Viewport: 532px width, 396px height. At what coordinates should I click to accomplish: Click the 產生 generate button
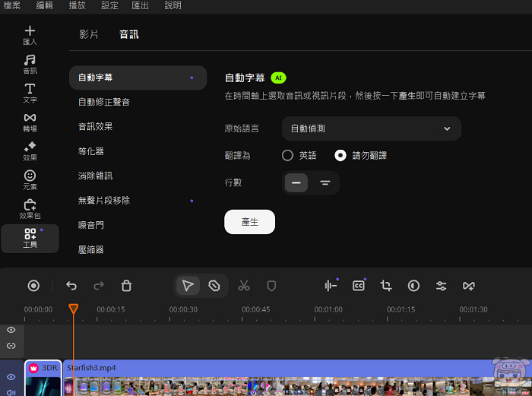pos(249,221)
